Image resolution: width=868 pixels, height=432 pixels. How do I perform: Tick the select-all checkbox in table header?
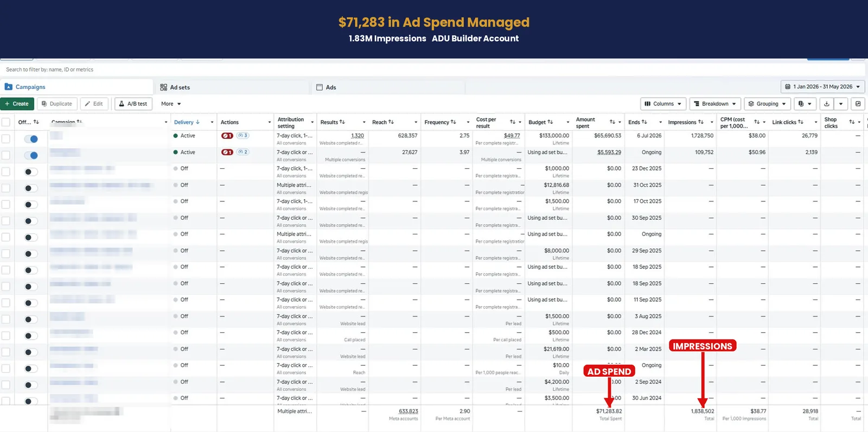click(6, 122)
